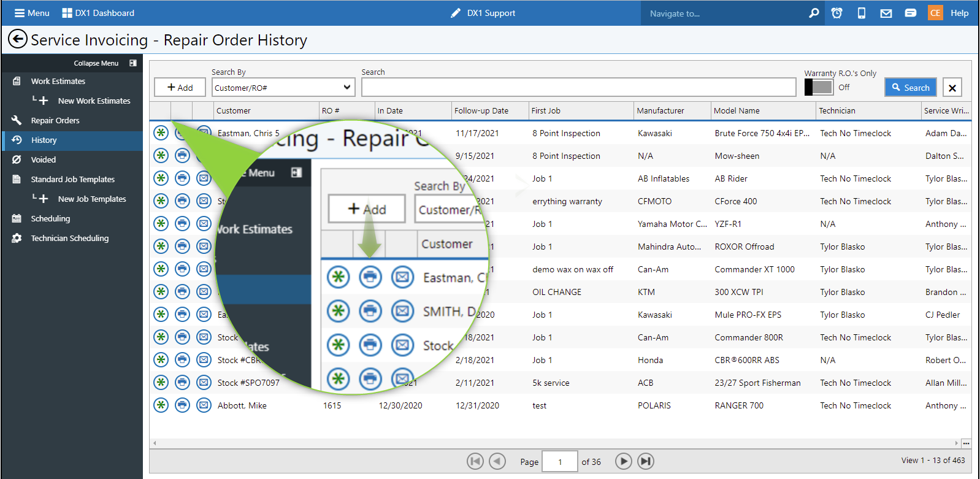Viewport: 980px width, 479px height.
Task: Sort by Technician column
Action: pyautogui.click(x=869, y=110)
